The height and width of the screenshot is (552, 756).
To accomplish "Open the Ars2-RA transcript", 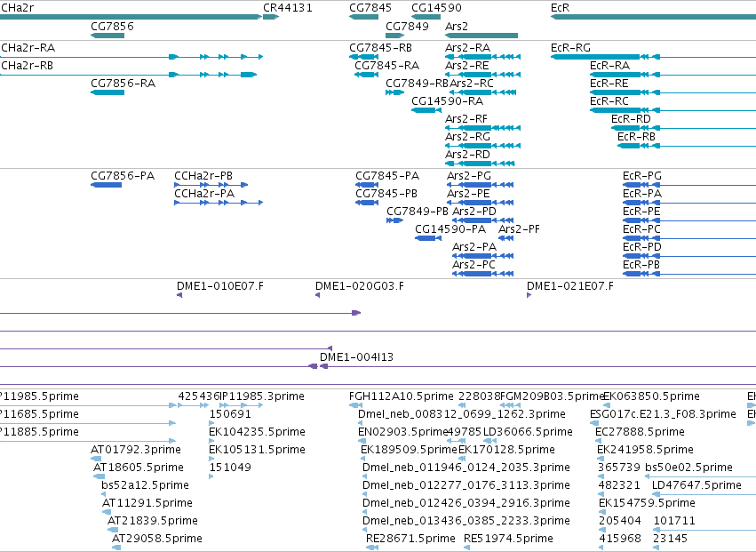I will tap(467, 48).
